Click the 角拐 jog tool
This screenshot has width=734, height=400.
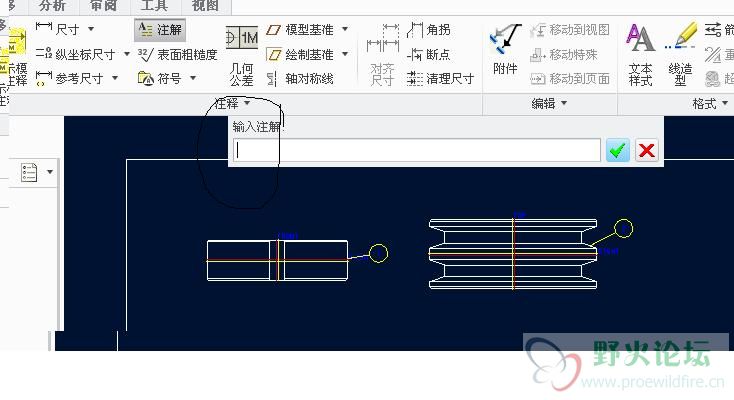(x=428, y=30)
